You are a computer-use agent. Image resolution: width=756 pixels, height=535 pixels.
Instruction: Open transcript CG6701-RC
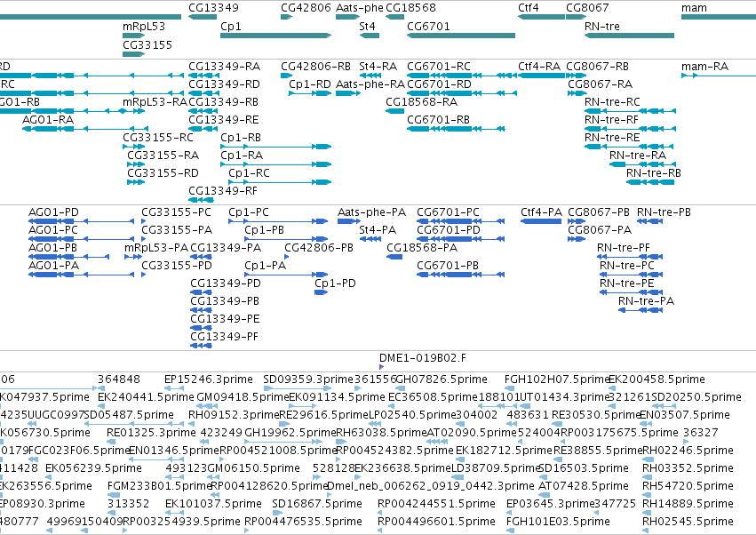click(x=439, y=66)
